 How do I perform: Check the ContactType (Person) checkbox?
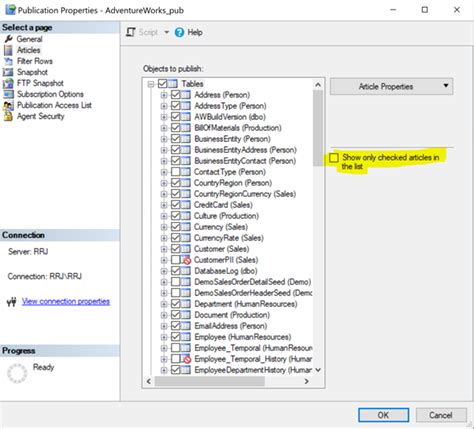(176, 172)
